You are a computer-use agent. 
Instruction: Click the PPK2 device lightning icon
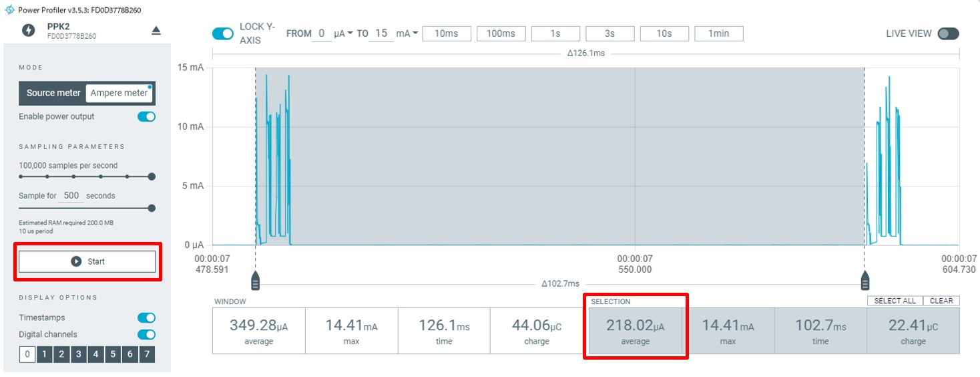coord(29,31)
